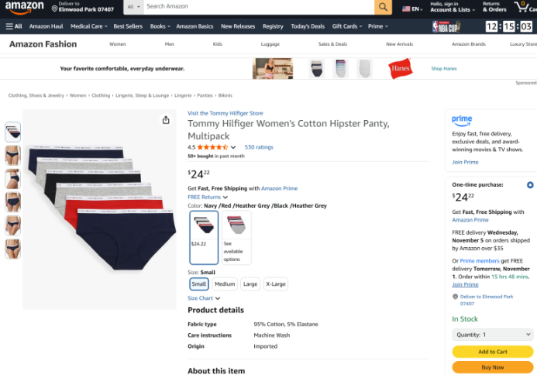
Task: Open the shopping cart
Action: click(x=522, y=7)
